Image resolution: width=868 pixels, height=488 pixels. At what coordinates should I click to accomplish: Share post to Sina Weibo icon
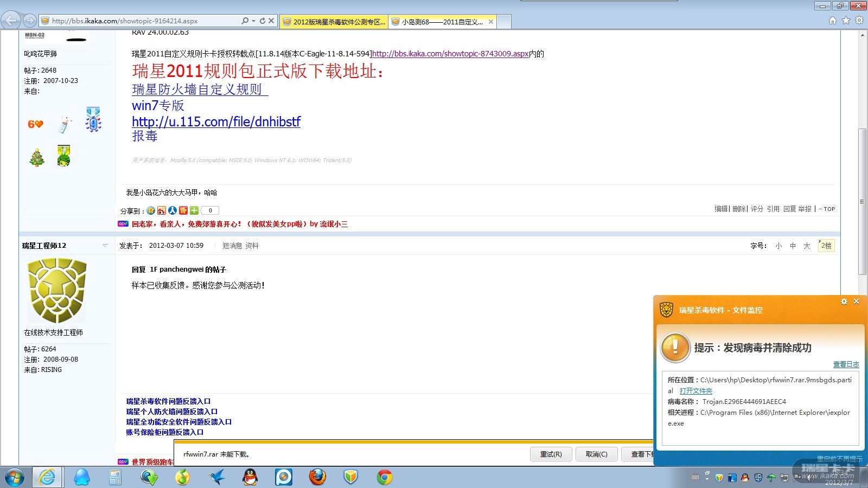(x=162, y=210)
